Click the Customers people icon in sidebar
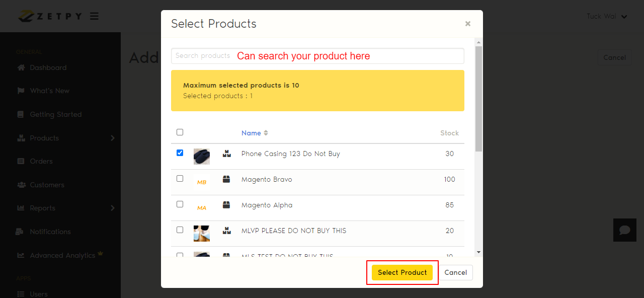This screenshot has height=298, width=644. (x=21, y=185)
